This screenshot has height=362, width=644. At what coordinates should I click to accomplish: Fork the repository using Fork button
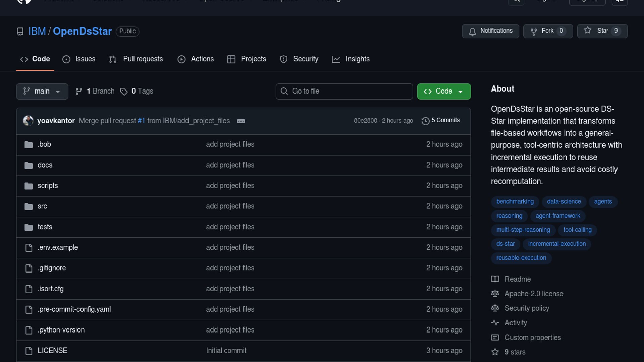tap(547, 31)
